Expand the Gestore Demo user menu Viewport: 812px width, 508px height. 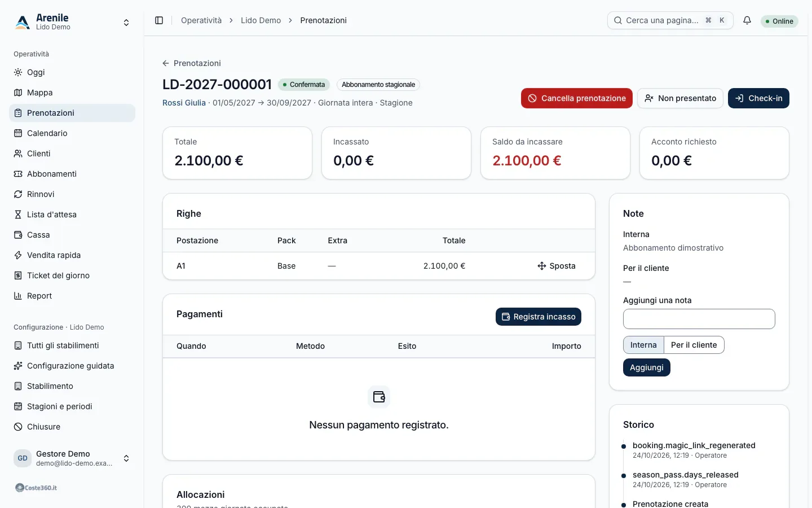pos(72,458)
